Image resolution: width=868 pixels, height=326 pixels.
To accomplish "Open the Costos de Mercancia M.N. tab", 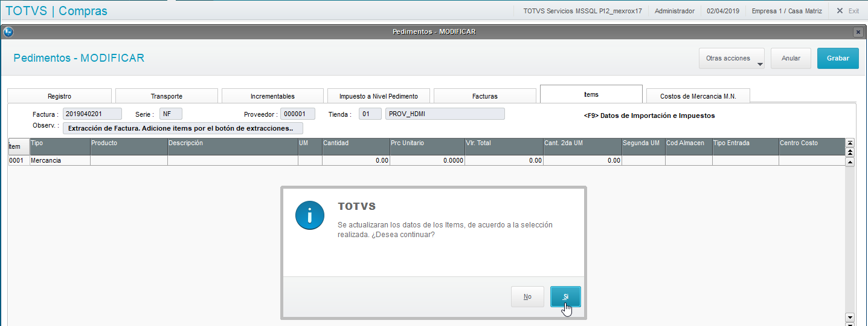I will 698,96.
